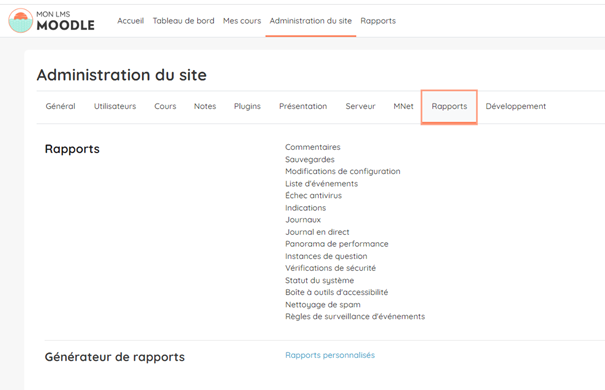Viewport: 605px width, 390px height.
Task: Open the Indications report
Action: click(306, 208)
